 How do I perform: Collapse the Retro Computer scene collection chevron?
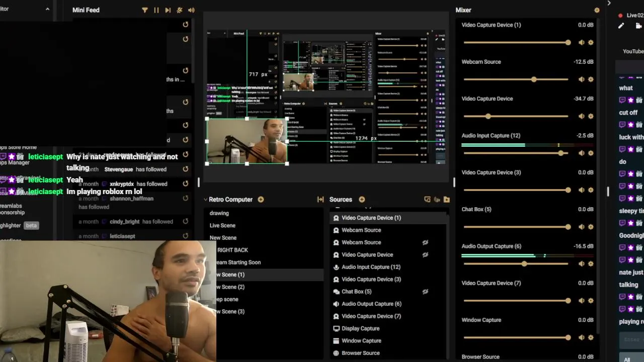[205, 200]
